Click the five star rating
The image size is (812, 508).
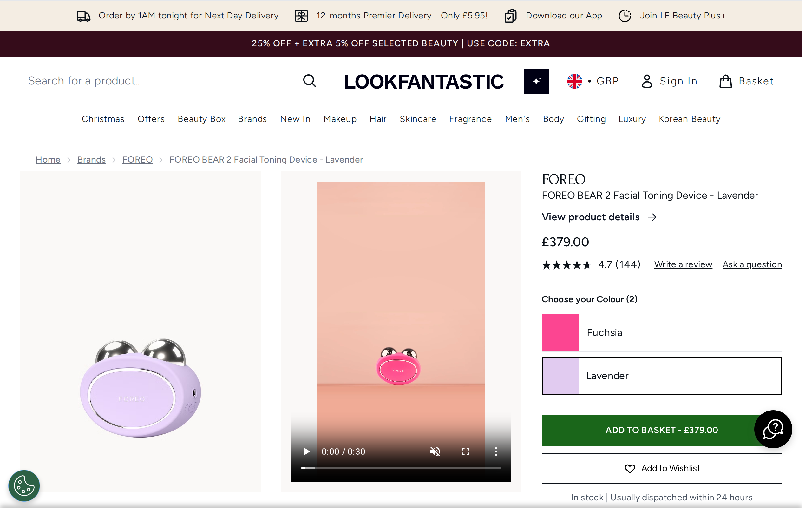566,265
